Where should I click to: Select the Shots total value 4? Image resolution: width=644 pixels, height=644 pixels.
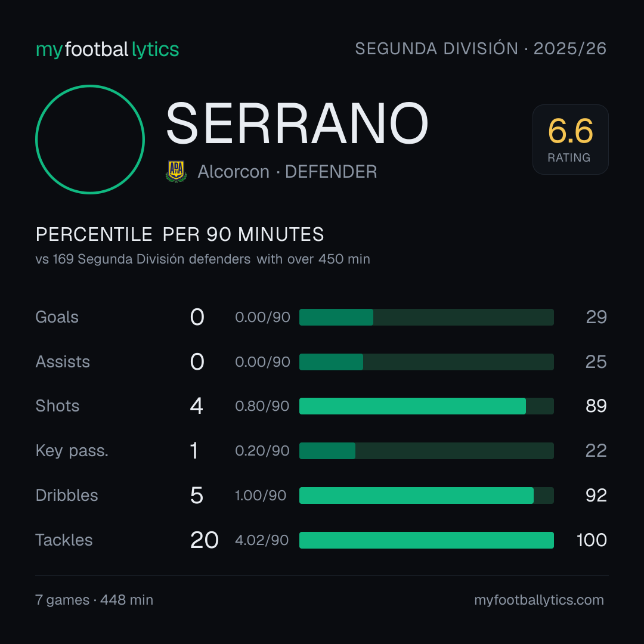(196, 406)
